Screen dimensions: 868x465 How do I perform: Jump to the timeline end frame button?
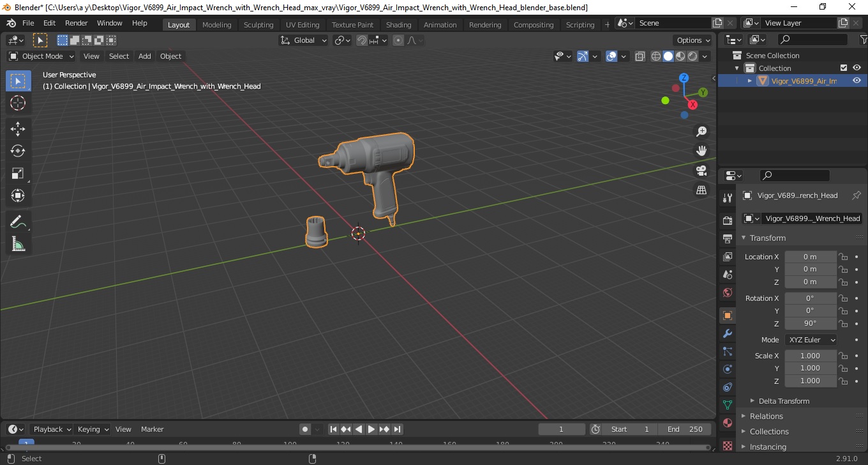tap(397, 429)
